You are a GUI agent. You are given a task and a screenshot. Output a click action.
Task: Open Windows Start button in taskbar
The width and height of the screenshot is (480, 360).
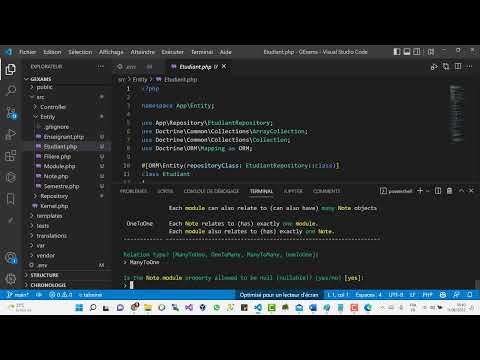click(x=79, y=307)
